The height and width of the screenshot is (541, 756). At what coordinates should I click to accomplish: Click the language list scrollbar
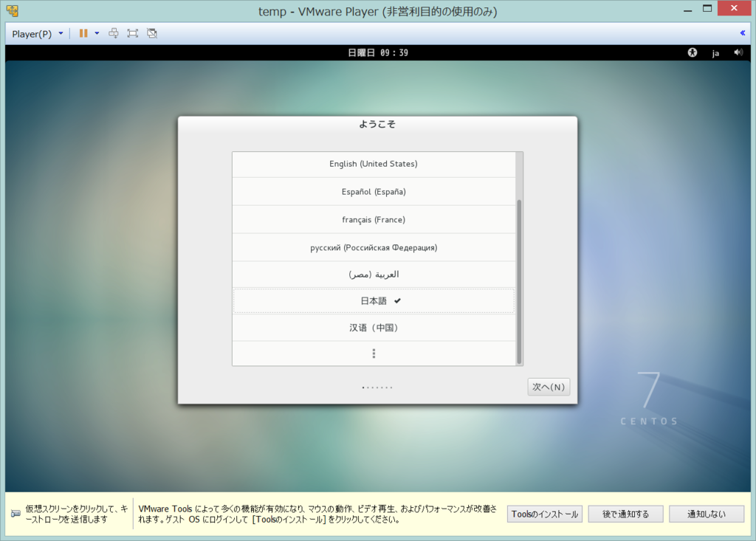tap(519, 282)
